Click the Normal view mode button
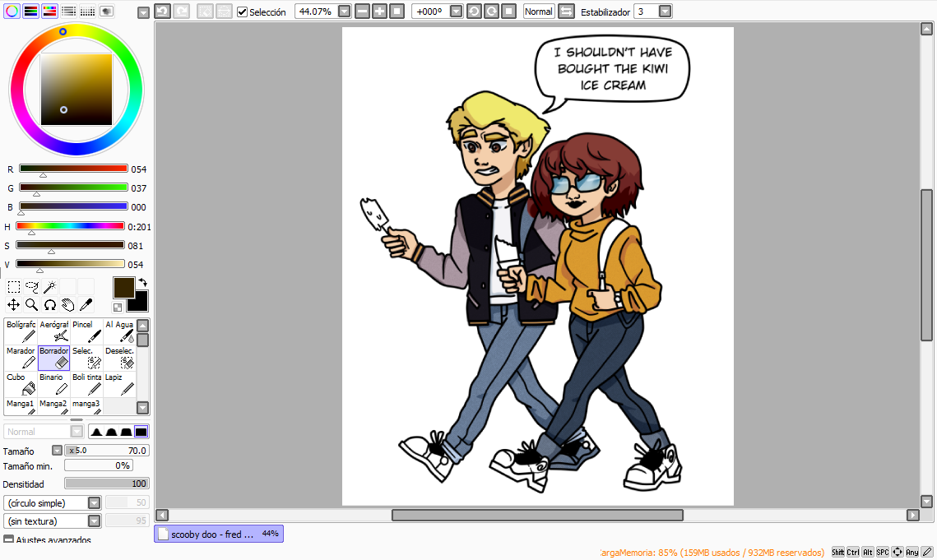 (538, 12)
